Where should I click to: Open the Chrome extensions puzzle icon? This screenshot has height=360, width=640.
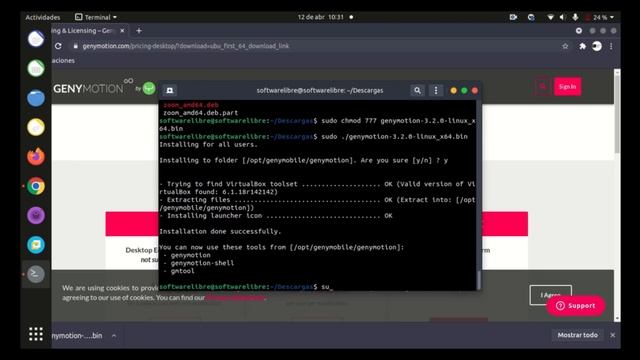(x=582, y=46)
